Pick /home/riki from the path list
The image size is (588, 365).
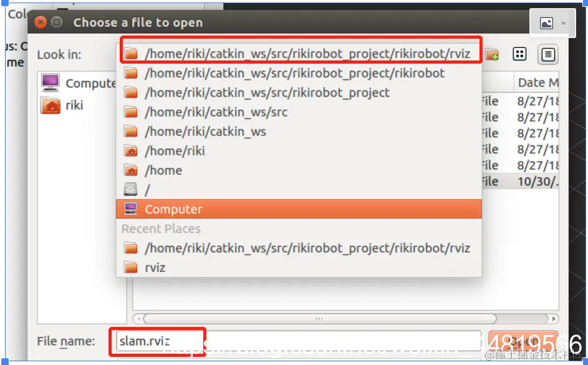point(299,151)
